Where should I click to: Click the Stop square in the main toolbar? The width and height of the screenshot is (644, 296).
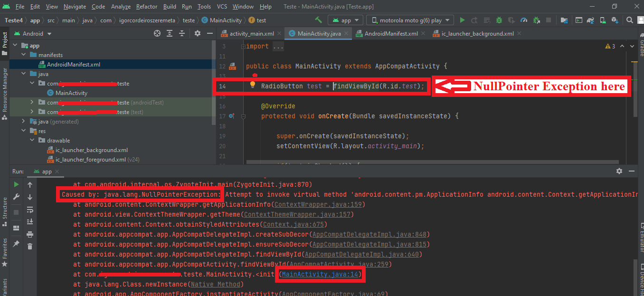(549, 20)
